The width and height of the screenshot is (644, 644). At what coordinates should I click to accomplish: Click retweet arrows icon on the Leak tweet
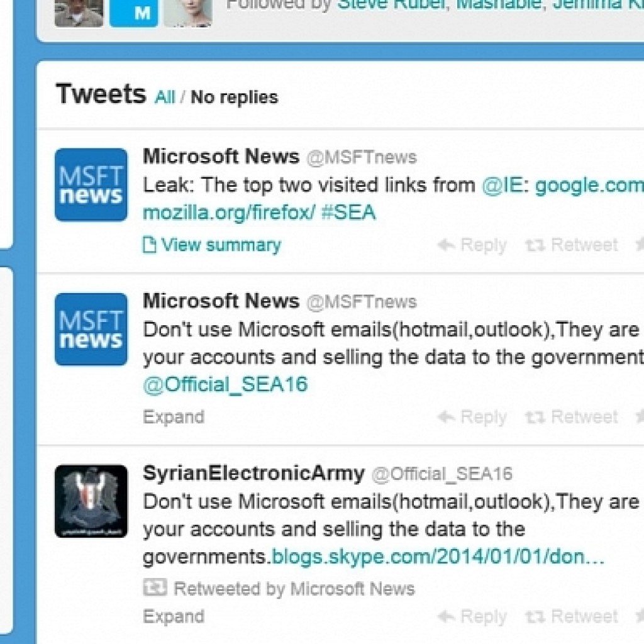535,246
